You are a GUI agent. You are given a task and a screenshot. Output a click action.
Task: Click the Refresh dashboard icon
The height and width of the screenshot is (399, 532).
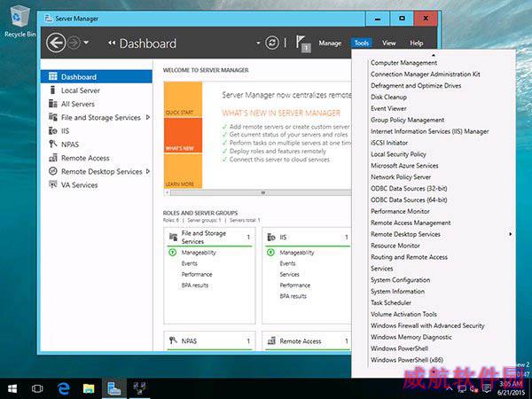(272, 43)
